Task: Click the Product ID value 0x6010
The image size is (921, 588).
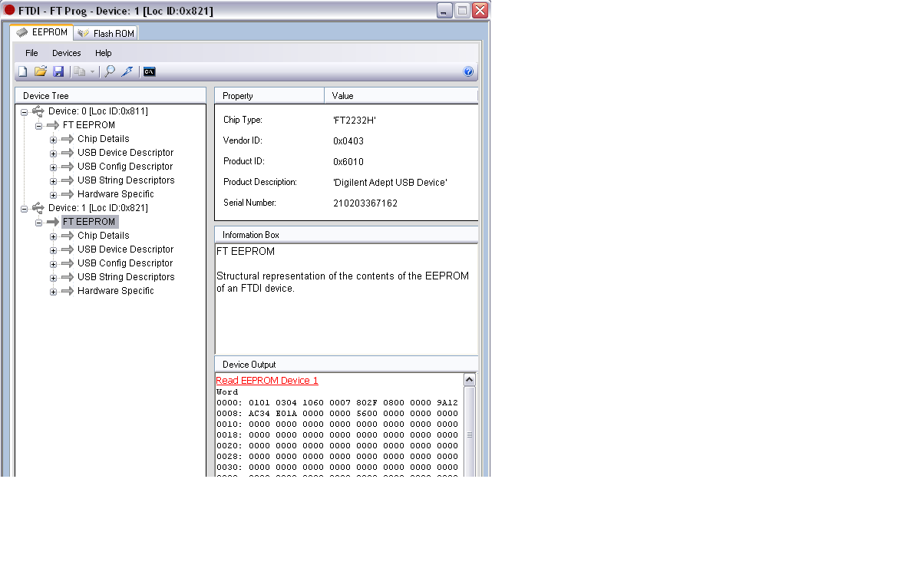Action: click(348, 162)
